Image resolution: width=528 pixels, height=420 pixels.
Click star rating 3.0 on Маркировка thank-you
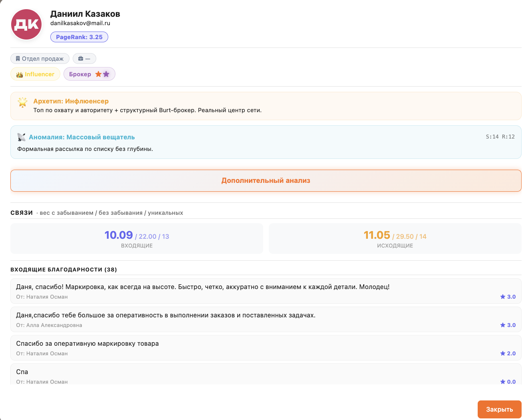508,297
